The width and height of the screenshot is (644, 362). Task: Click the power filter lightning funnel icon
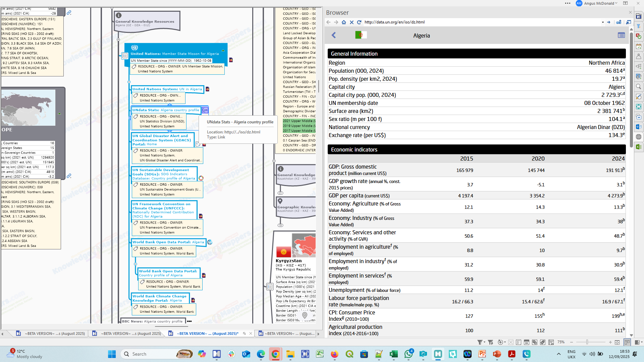[490, 342]
